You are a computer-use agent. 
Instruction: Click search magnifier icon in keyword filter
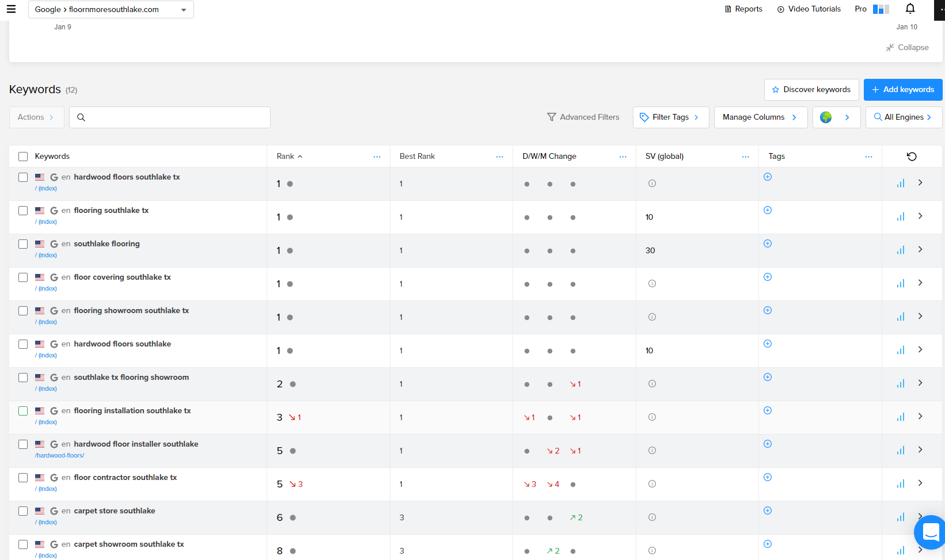(81, 117)
